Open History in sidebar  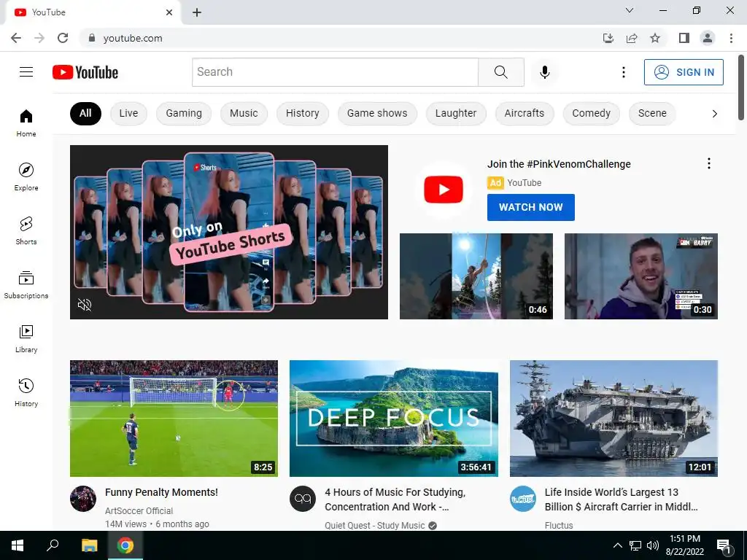(26, 393)
